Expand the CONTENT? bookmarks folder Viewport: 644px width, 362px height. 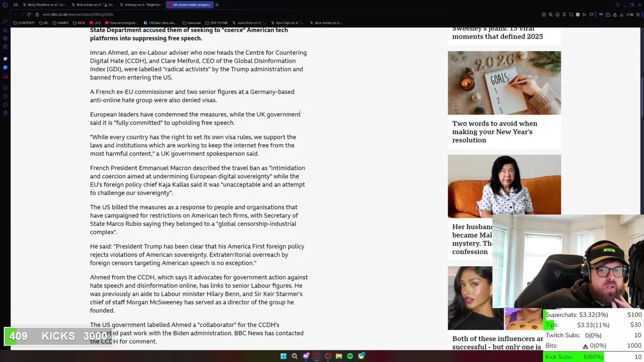click(x=25, y=23)
